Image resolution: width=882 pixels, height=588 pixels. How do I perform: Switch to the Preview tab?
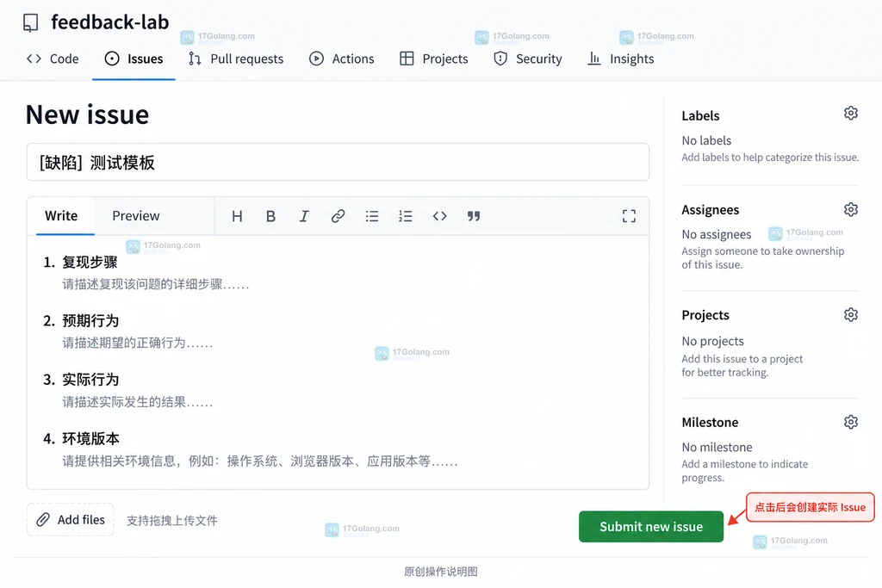(135, 216)
